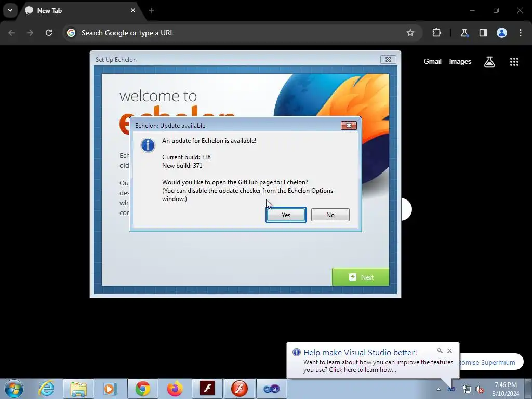
Task: Open the clock showing 7:46 PM
Action: [506, 389]
